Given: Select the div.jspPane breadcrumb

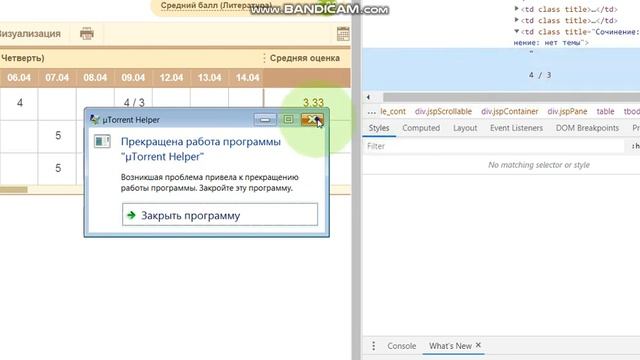Looking at the screenshot, I should [567, 111].
